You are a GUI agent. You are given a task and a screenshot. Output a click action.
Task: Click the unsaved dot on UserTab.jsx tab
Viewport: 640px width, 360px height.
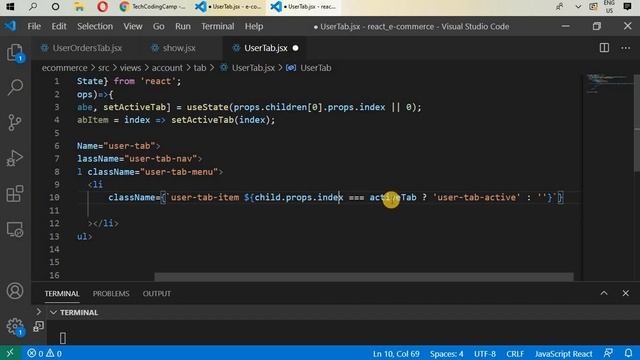click(296, 48)
